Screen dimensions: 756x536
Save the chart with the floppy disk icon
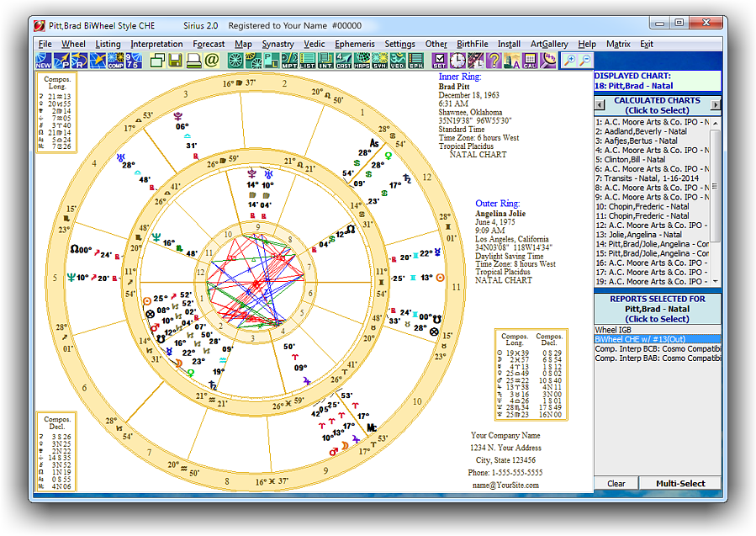[175, 61]
